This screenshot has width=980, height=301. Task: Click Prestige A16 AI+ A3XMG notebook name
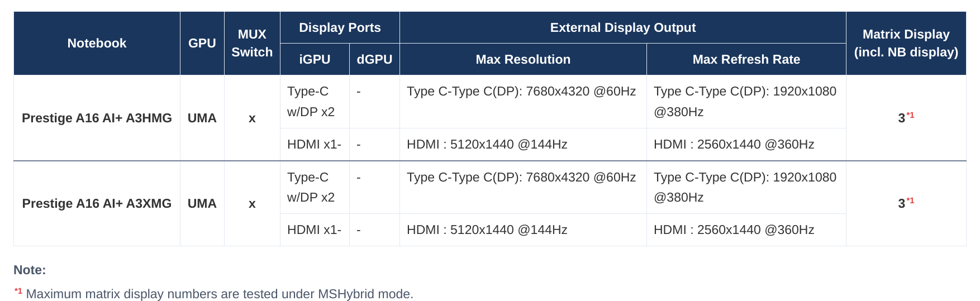point(97,203)
